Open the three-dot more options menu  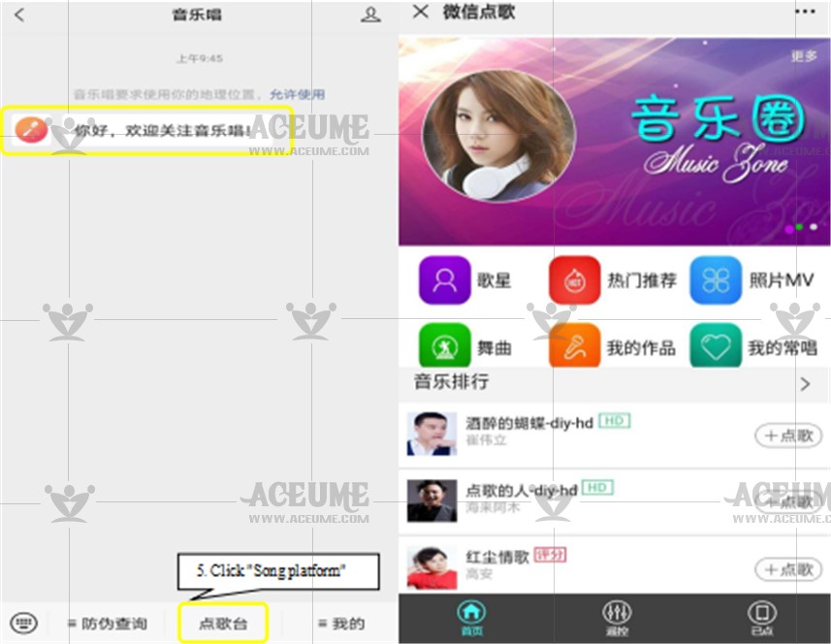[805, 12]
